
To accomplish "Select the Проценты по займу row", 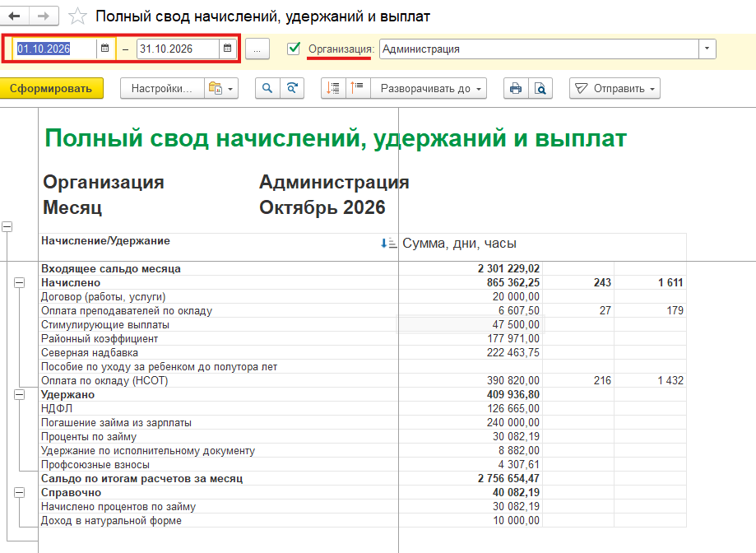I will click(362, 436).
